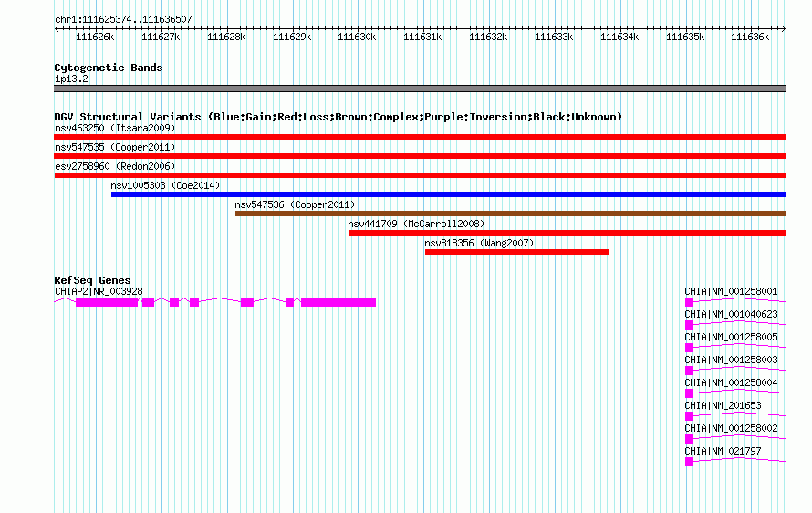The image size is (812, 513).
Task: Click the brown nsv547536 (Cooper2011) complex bar
Action: [511, 214]
